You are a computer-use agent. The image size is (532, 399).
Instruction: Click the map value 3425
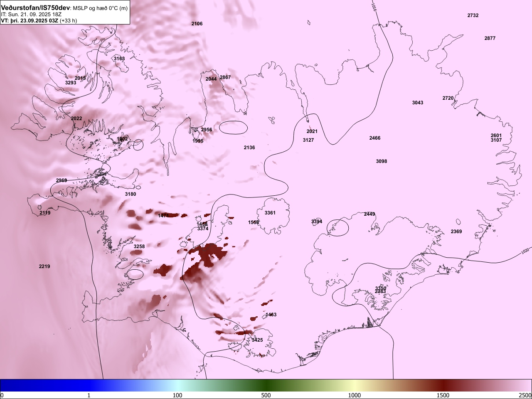click(257, 340)
